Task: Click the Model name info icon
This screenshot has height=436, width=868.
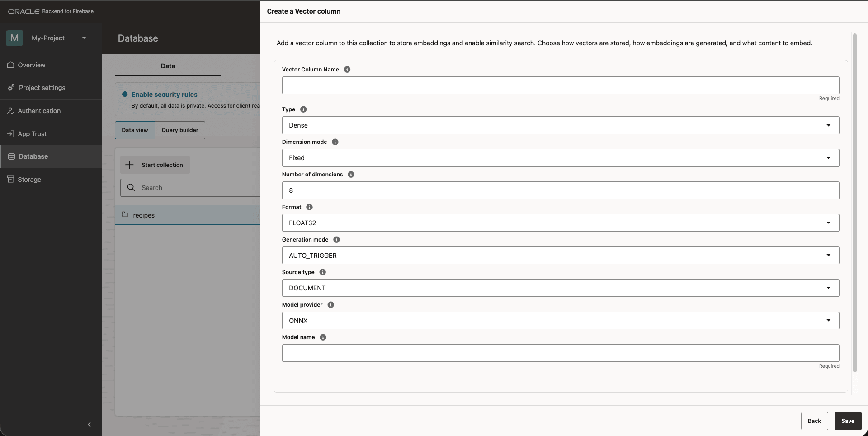Action: (x=323, y=337)
